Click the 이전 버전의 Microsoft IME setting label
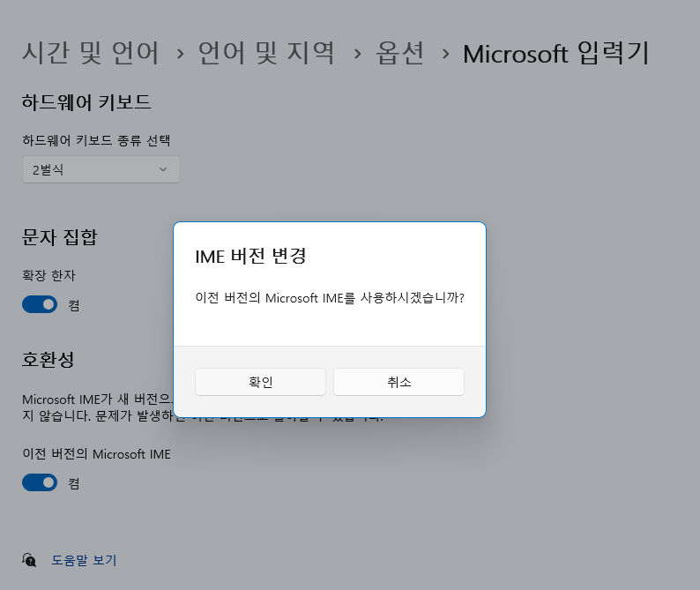Viewport: 700px width, 590px height. coord(96,454)
